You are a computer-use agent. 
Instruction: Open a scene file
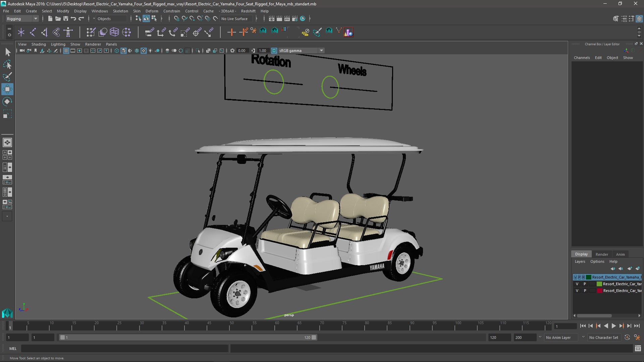point(58,19)
